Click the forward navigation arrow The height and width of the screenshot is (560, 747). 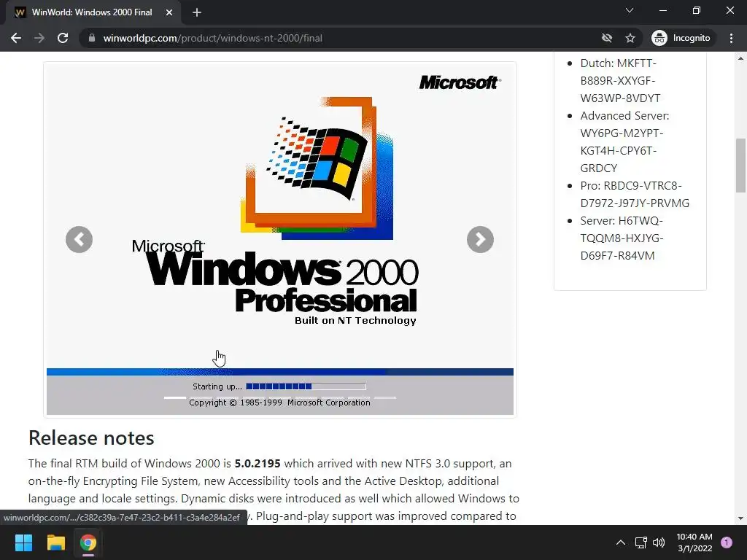tap(39, 38)
